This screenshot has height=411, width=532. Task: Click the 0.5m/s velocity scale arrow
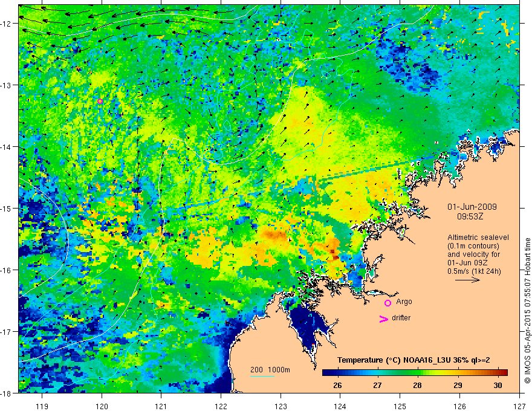click(x=467, y=280)
